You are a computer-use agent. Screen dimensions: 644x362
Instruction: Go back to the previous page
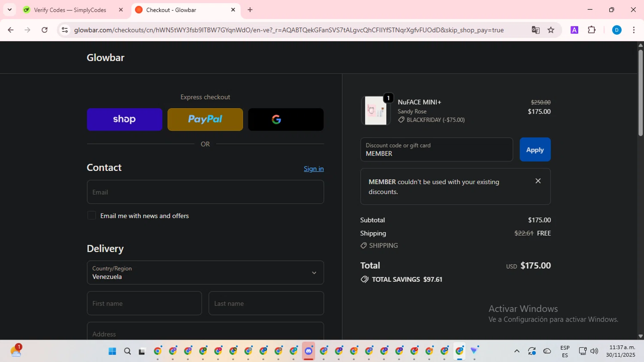point(11,30)
